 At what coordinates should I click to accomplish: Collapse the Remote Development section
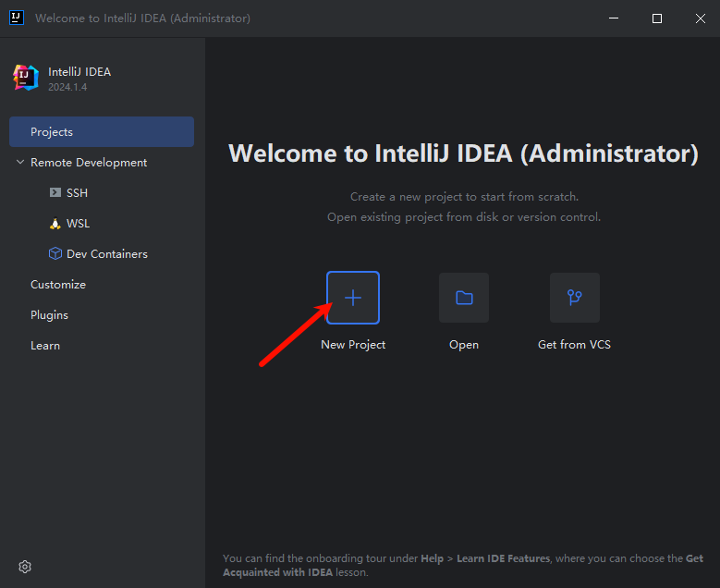[20, 162]
